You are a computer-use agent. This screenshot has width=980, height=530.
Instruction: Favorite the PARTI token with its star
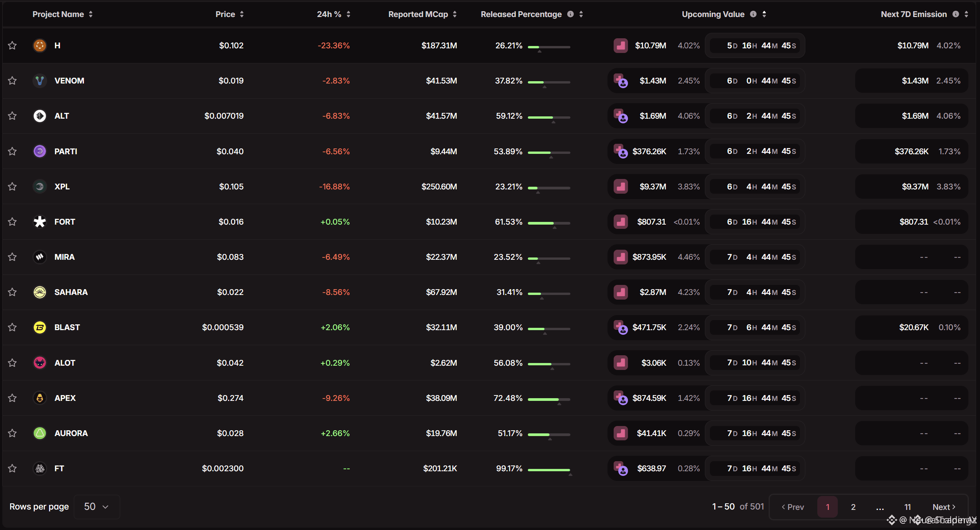pyautogui.click(x=12, y=151)
